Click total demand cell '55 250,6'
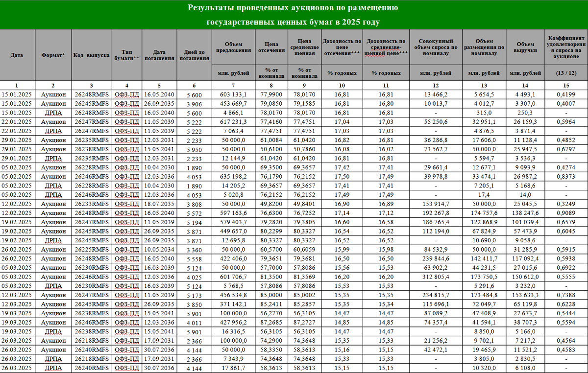Image resolution: width=588 pixels, height=373 pixels. tap(436, 121)
